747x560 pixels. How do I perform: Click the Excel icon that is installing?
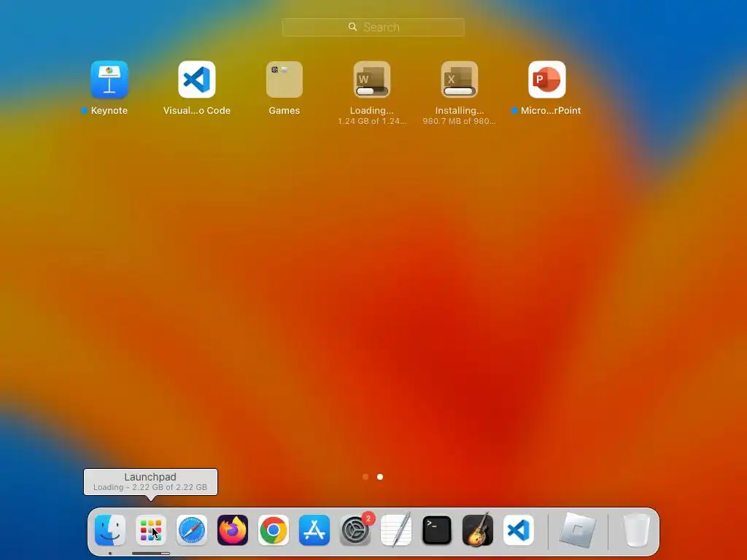coord(460,79)
